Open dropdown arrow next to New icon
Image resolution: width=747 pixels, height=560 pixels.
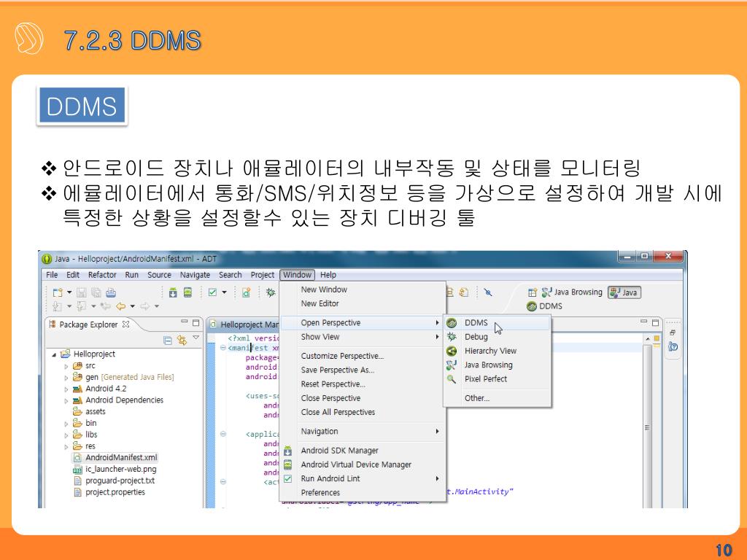[69, 292]
